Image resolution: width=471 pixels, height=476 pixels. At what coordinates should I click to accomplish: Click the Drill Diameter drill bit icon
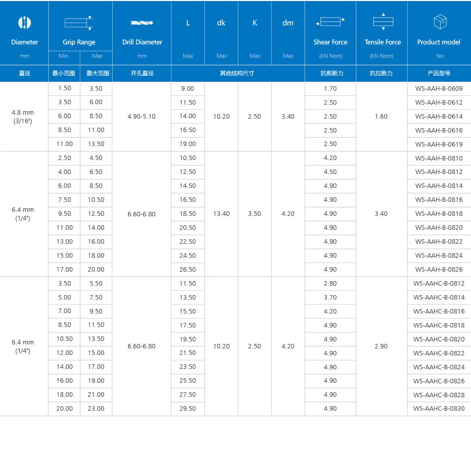pos(142,22)
